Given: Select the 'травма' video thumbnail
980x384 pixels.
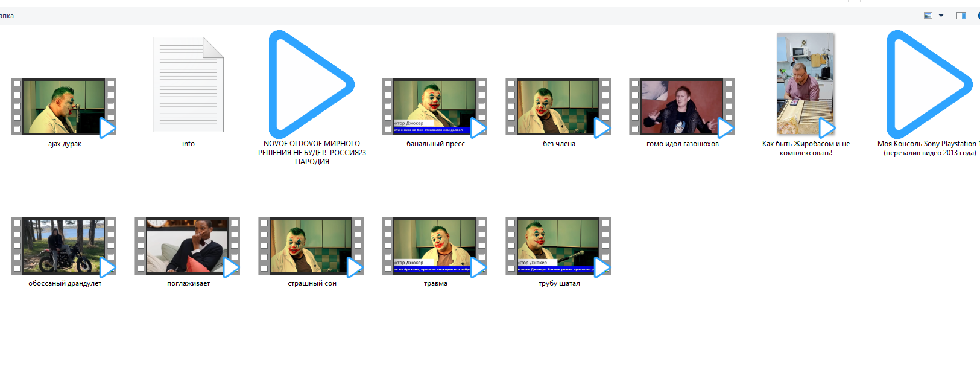Looking at the screenshot, I should [x=435, y=246].
